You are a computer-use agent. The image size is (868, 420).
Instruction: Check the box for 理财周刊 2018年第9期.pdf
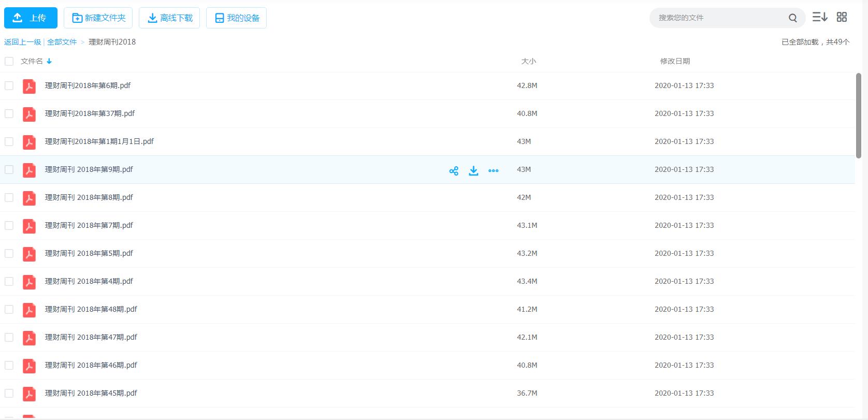9,169
